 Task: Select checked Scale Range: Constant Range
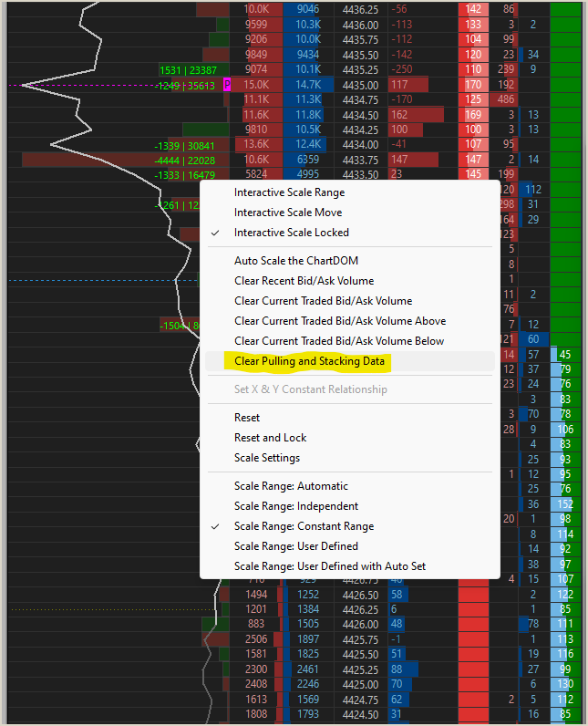tap(350, 526)
